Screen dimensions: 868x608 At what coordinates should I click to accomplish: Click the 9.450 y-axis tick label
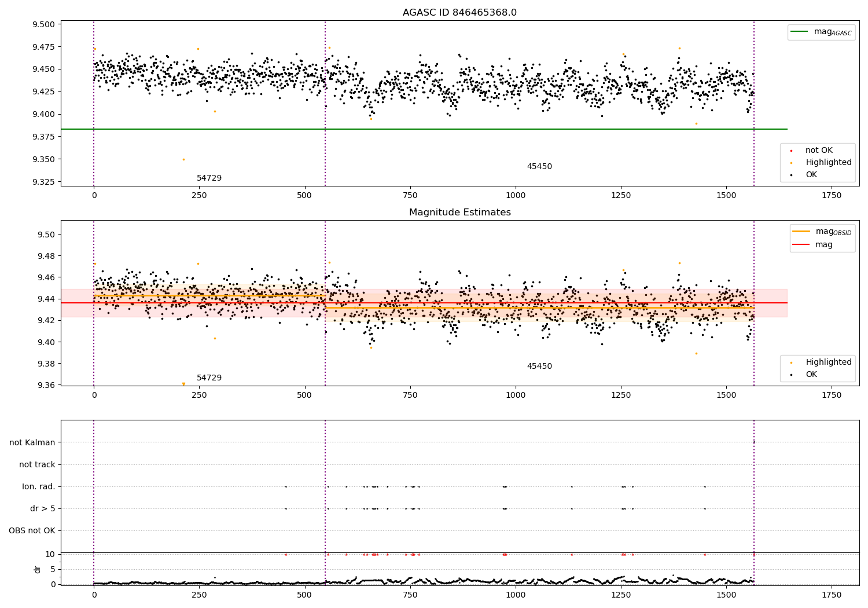[x=44, y=69]
